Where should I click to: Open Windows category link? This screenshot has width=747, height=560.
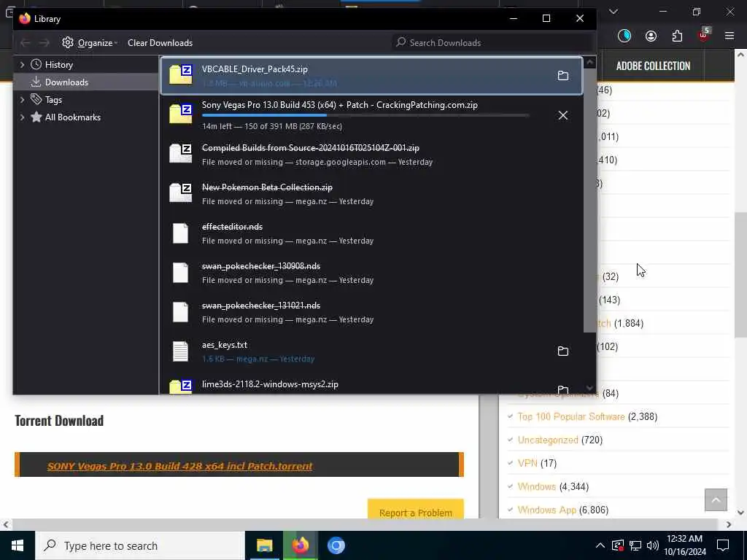(x=536, y=486)
